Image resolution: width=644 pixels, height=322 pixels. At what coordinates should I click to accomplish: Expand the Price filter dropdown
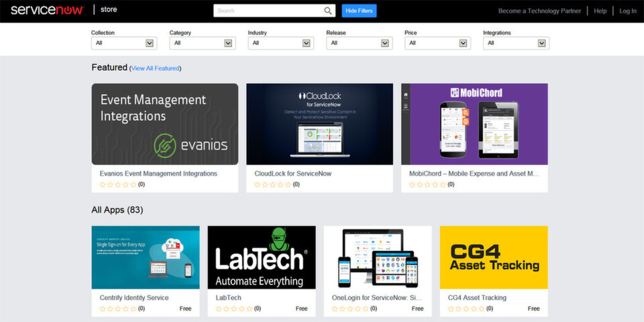click(x=438, y=43)
